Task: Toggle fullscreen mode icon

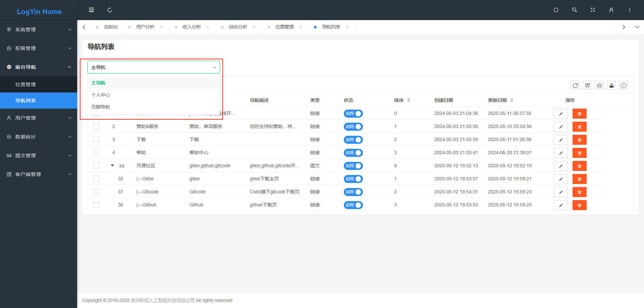Action: point(593,10)
